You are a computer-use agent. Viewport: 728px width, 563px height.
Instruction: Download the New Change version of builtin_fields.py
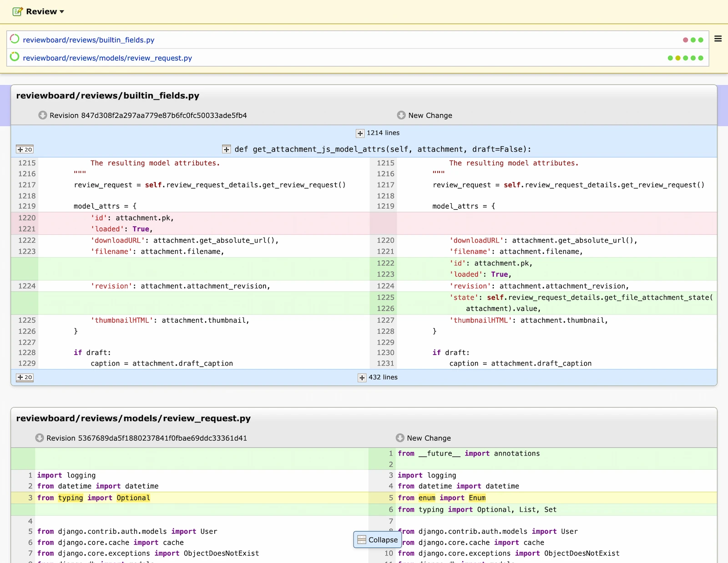(401, 115)
